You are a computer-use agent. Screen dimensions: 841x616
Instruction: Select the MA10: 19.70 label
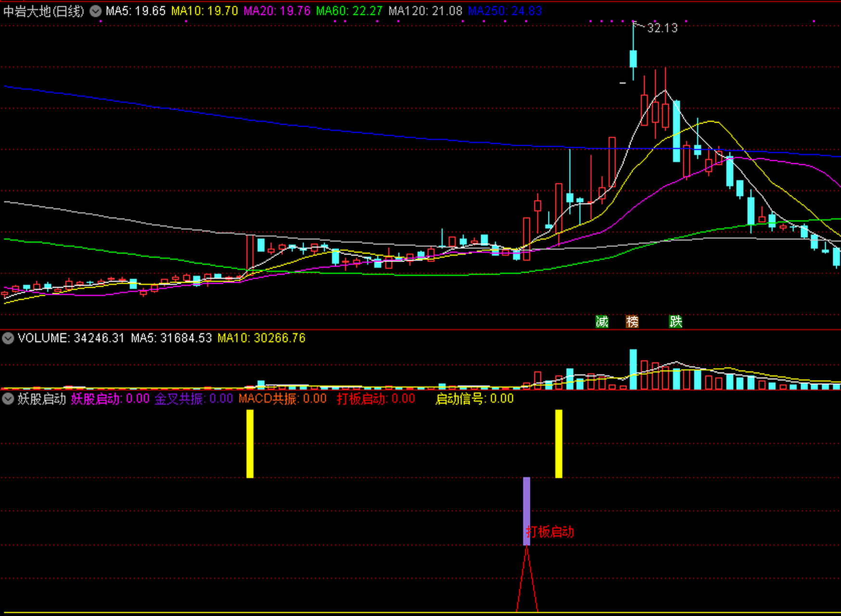pyautogui.click(x=204, y=11)
